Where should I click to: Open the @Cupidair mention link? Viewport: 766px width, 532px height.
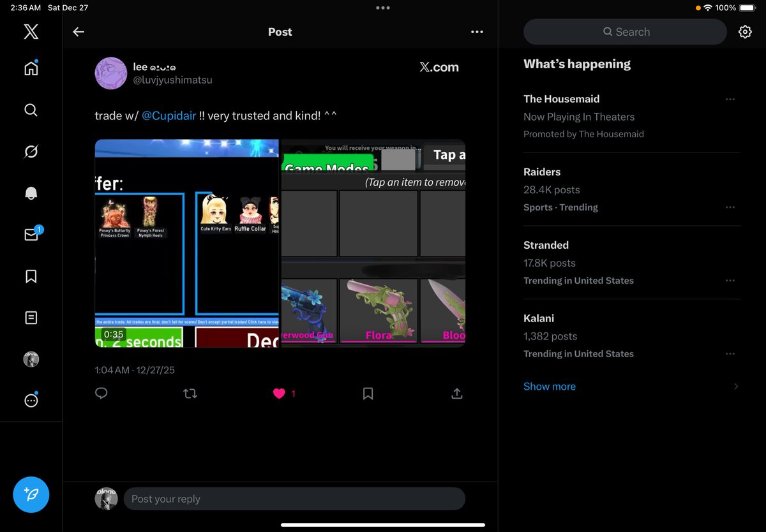(169, 115)
